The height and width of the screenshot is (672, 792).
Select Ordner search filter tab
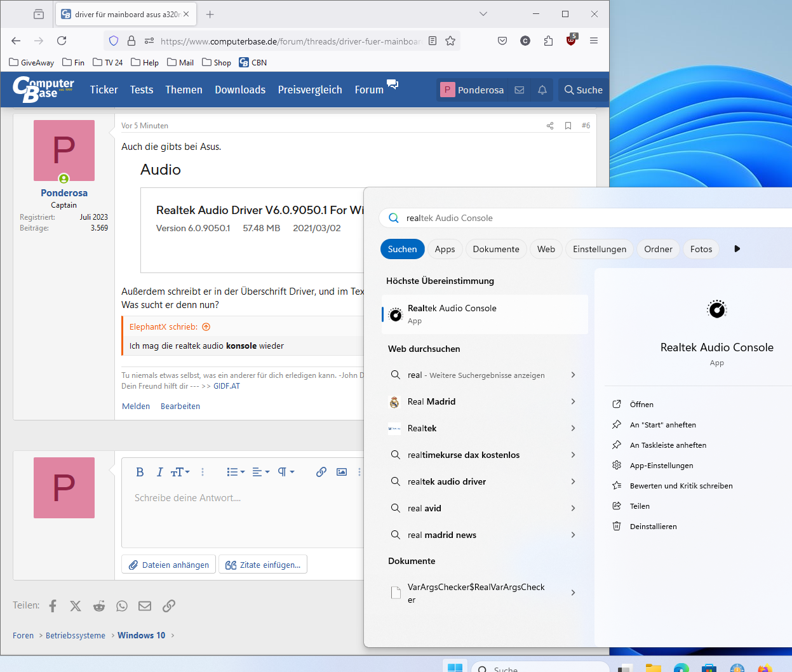[658, 249]
